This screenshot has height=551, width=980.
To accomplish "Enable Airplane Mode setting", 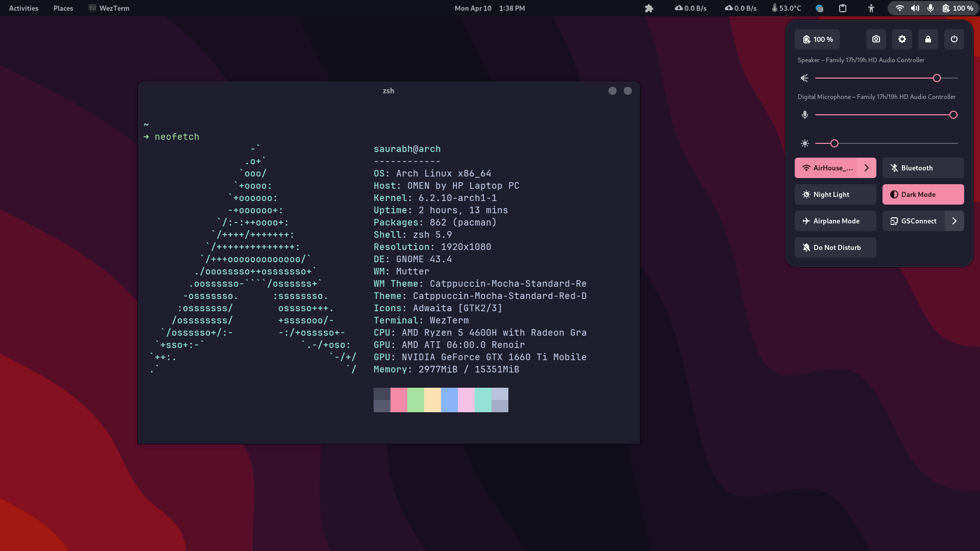I will point(835,221).
